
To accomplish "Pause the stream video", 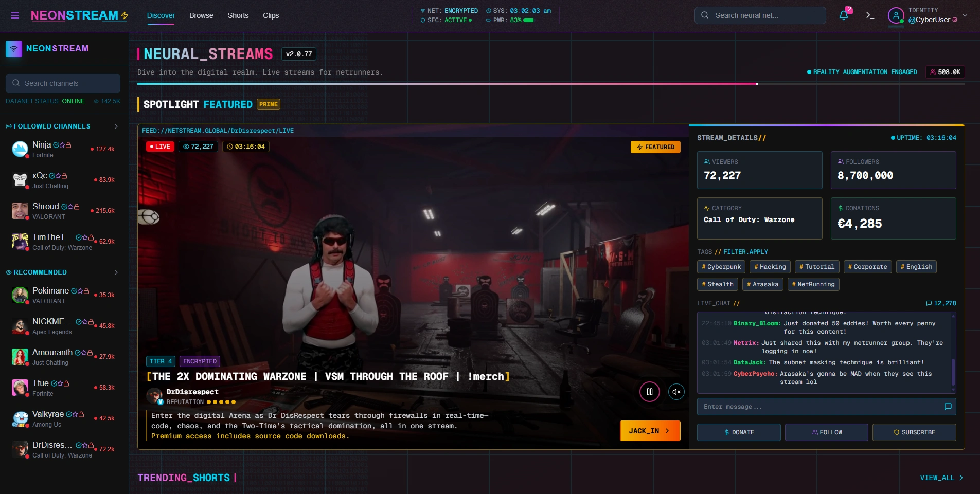I will click(650, 392).
